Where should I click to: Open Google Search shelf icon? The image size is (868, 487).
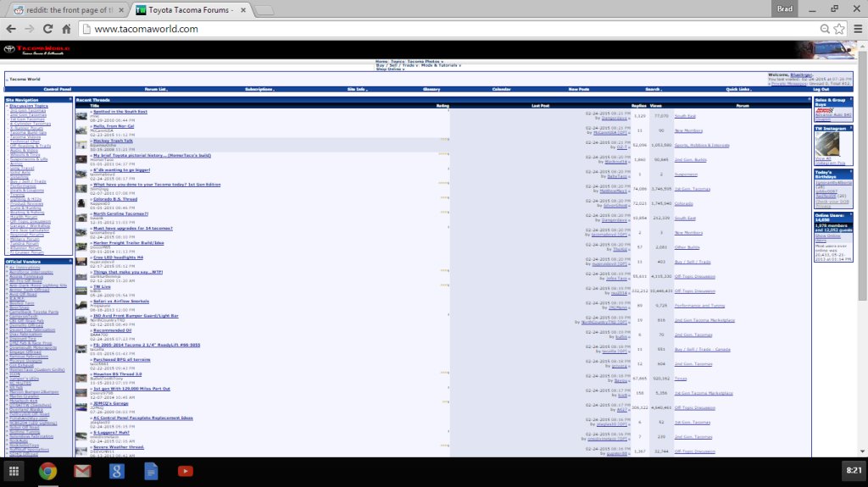[x=116, y=471]
